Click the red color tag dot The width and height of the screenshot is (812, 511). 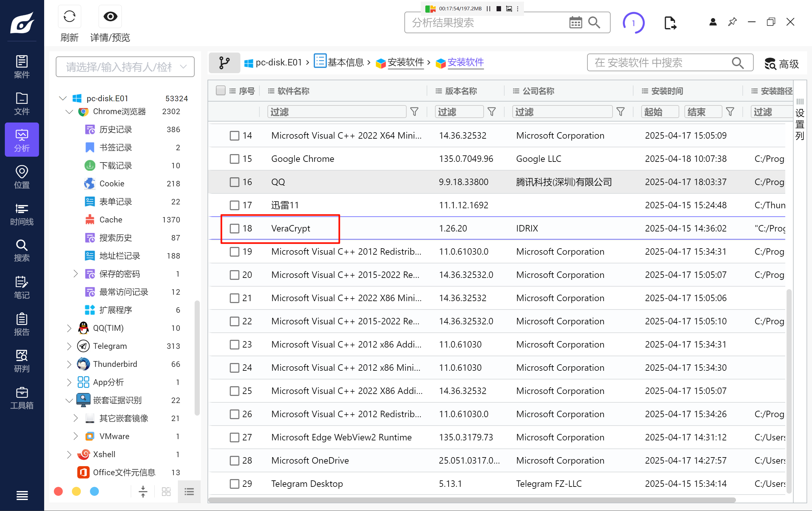pos(58,491)
